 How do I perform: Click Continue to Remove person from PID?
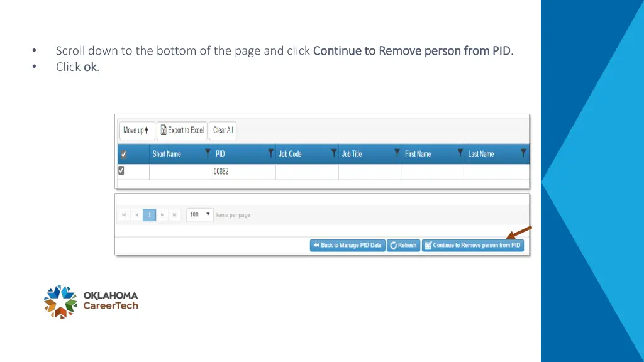[x=473, y=246]
